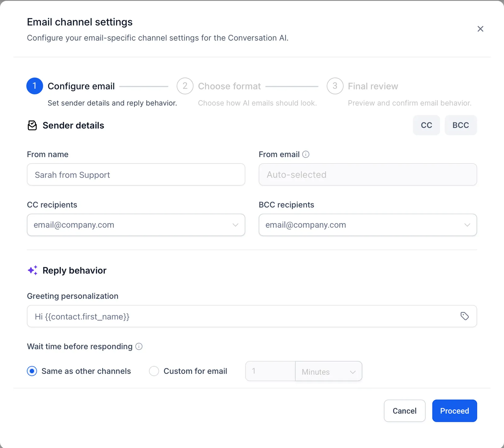Click the 'Choose how AI emails should look.' text
This screenshot has height=448, width=504.
(257, 103)
